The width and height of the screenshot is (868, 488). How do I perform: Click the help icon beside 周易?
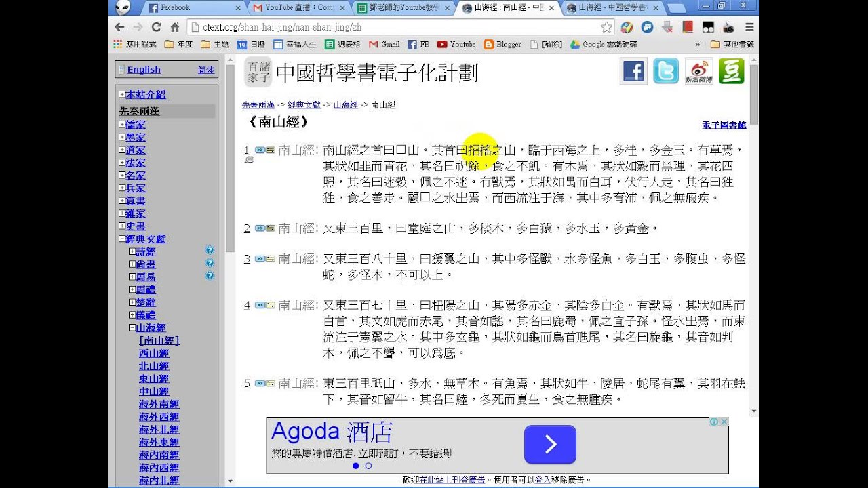(210, 276)
